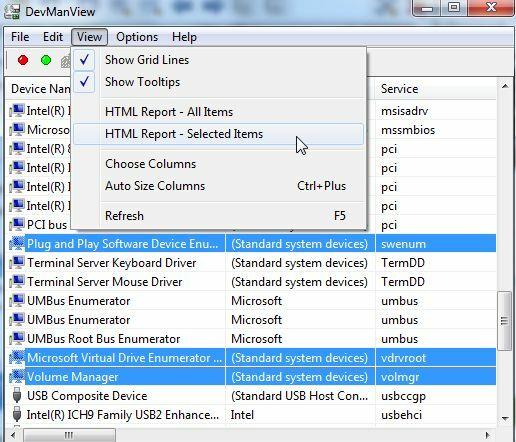Click the green enable-device toolbar icon
This screenshot has width=516, height=442.
point(46,60)
